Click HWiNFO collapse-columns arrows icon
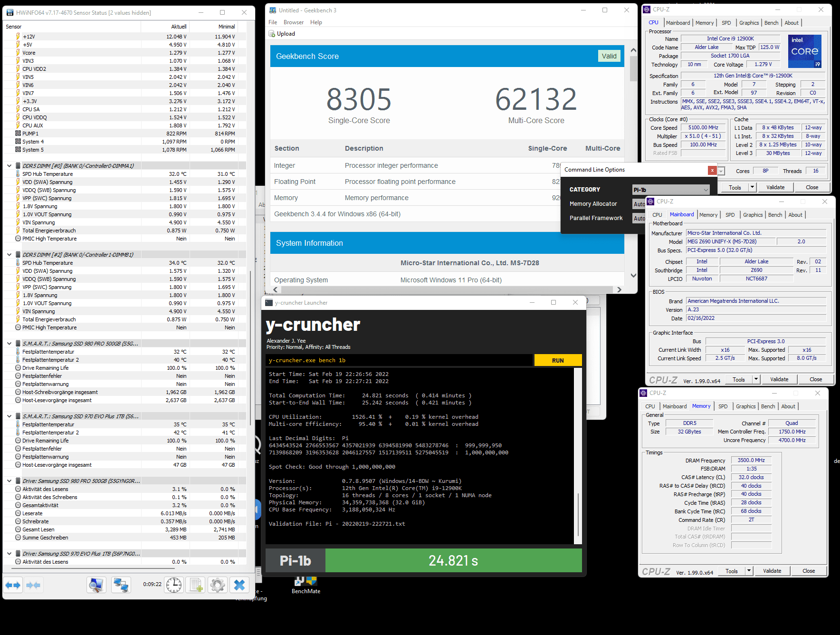Screen dimensions: 840x635 (x=33, y=585)
